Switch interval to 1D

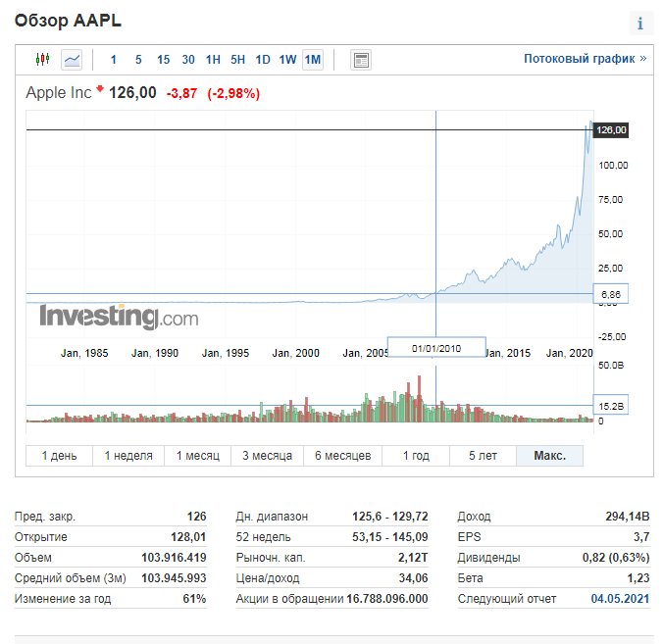(x=263, y=60)
